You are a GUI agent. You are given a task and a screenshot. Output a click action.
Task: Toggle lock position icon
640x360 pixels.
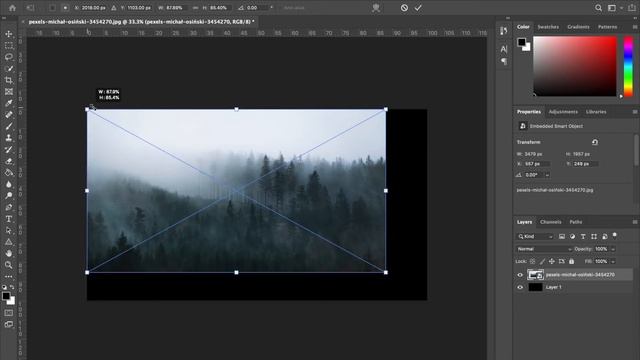pyautogui.click(x=552, y=261)
